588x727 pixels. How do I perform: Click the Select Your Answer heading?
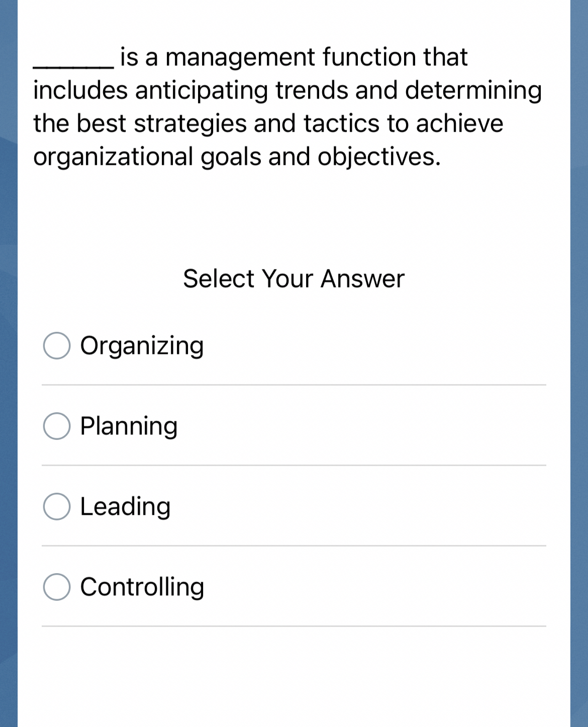294,278
